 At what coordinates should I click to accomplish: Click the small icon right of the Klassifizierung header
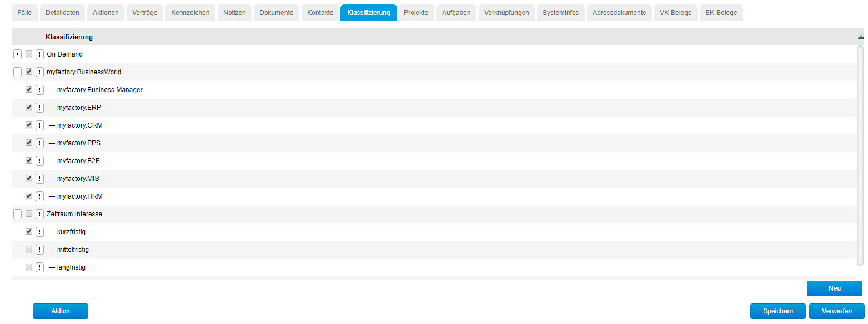(x=861, y=37)
